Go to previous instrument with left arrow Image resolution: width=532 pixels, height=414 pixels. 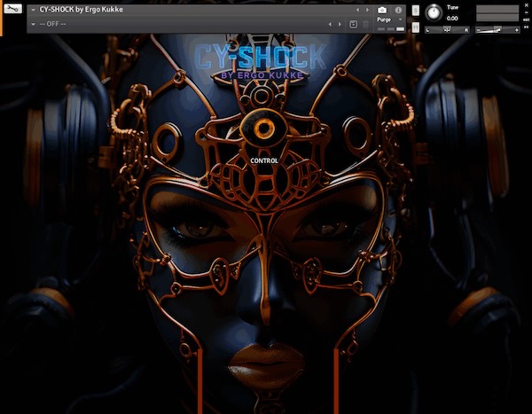[357, 10]
